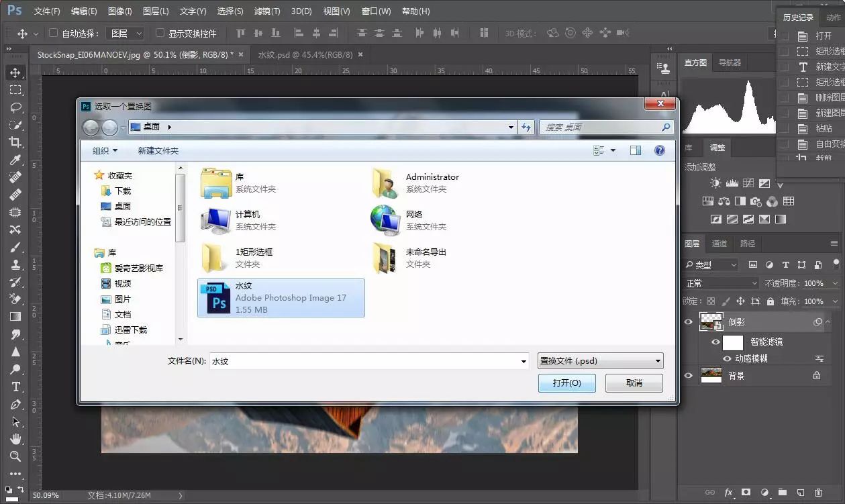
Task: Create a new group folder in Layers
Action: [x=783, y=493]
